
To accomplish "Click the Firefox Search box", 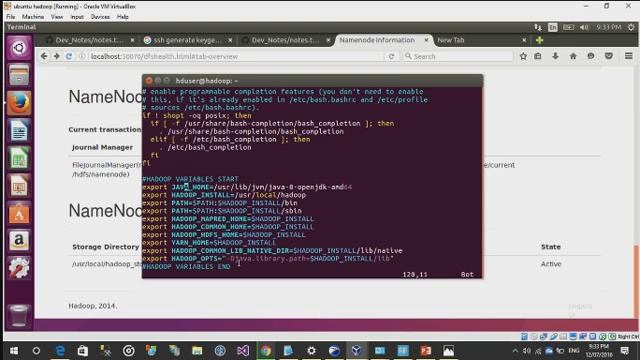I will click(457, 56).
